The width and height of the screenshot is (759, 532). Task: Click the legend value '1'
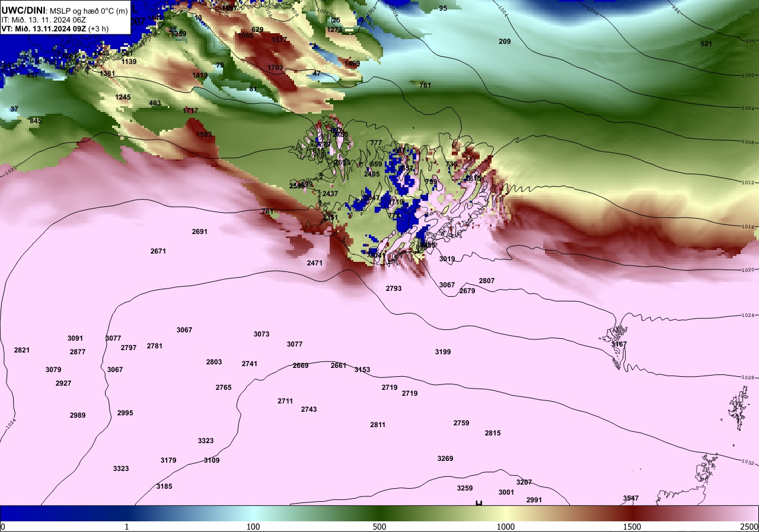pyautogui.click(x=127, y=527)
